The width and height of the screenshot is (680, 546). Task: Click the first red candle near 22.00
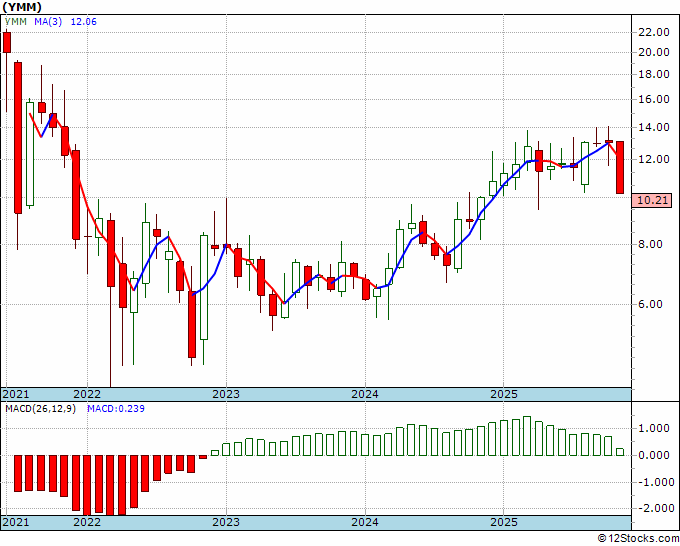pyautogui.click(x=7, y=43)
